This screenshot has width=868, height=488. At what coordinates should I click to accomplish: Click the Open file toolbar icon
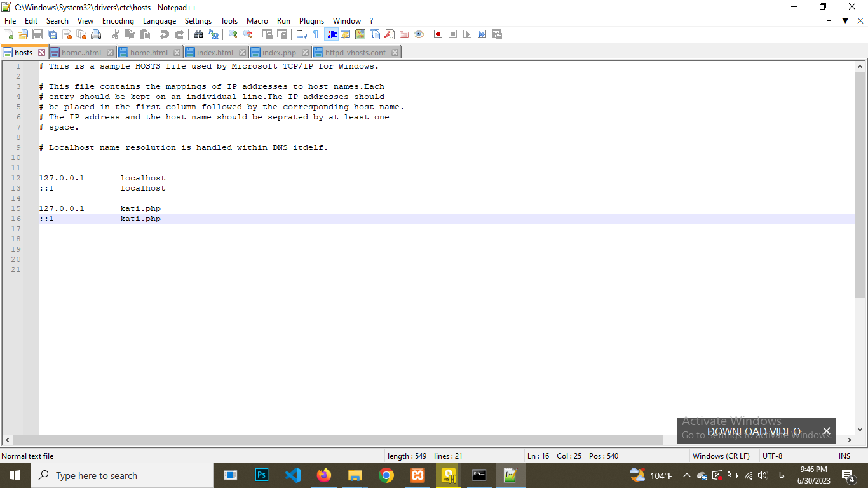(23, 34)
